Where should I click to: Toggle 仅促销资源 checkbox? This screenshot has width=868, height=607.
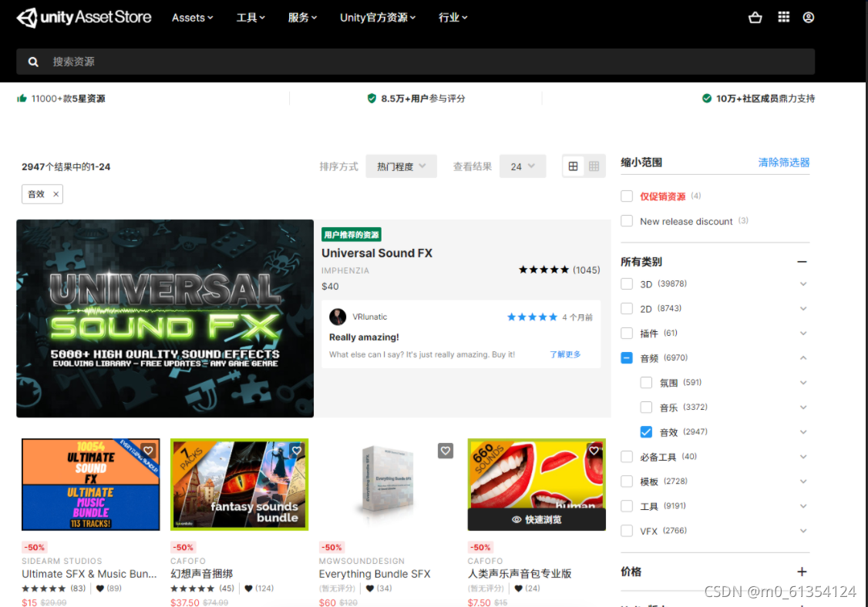(x=627, y=196)
